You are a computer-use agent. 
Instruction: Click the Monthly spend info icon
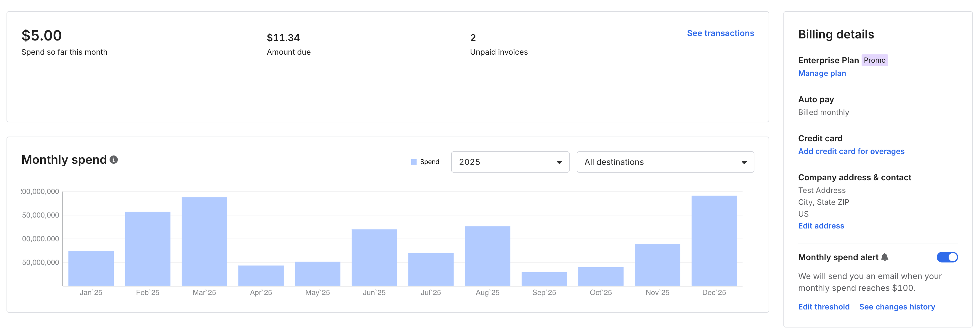113,160
